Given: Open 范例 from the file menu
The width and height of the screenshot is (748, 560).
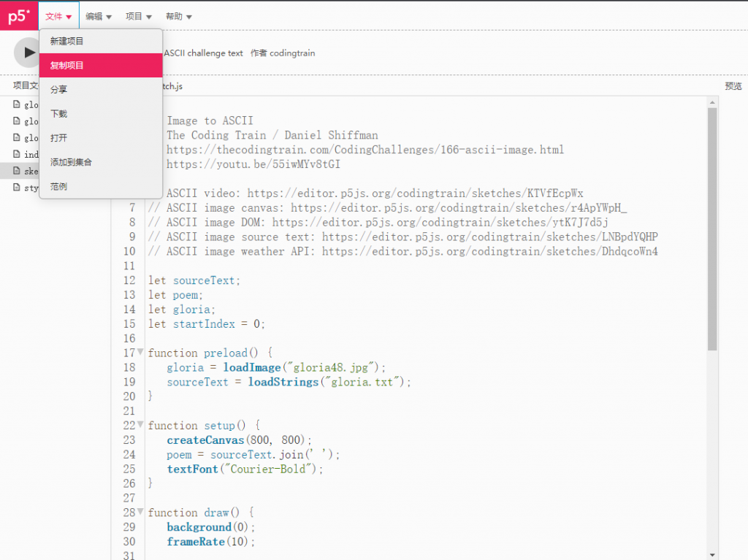Looking at the screenshot, I should coord(58,186).
